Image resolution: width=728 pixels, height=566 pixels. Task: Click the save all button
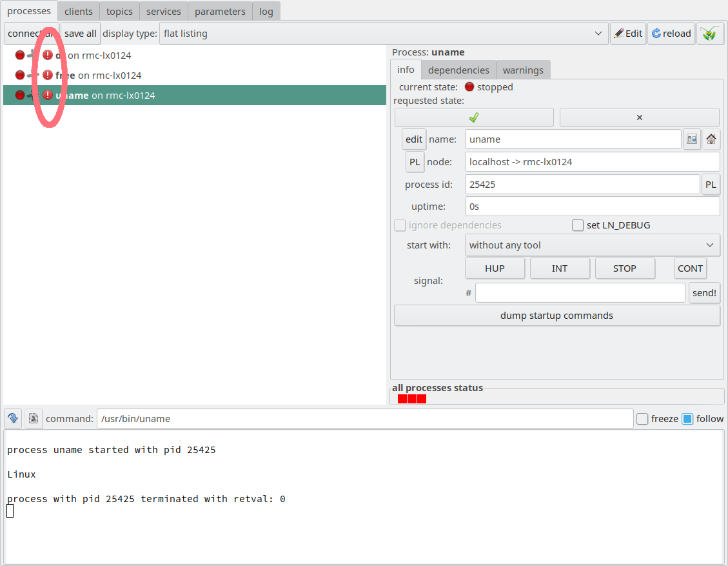(81, 34)
